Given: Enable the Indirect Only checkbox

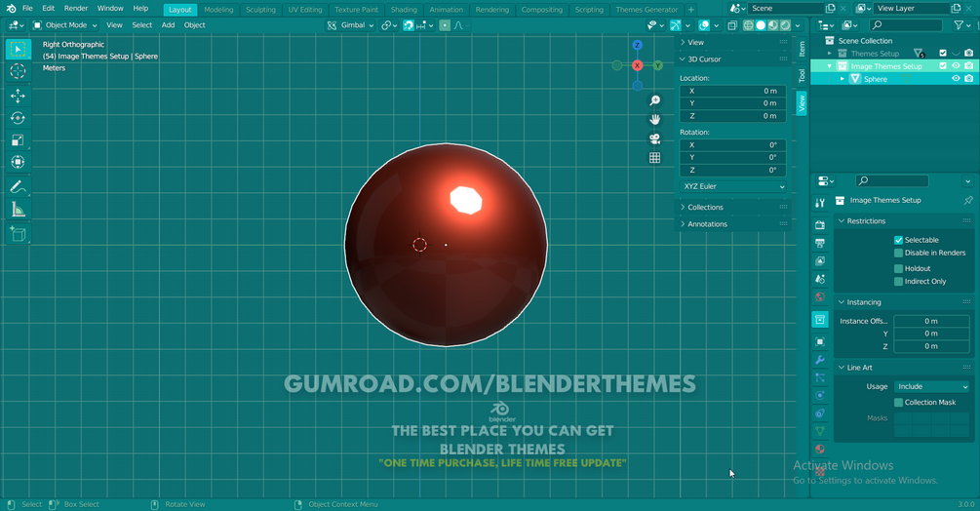Looking at the screenshot, I should (x=899, y=282).
